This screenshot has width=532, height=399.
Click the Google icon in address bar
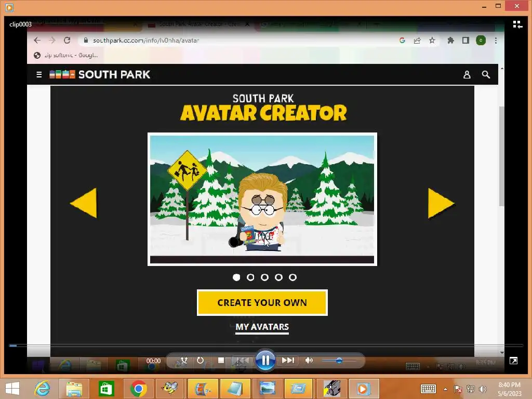(x=402, y=41)
